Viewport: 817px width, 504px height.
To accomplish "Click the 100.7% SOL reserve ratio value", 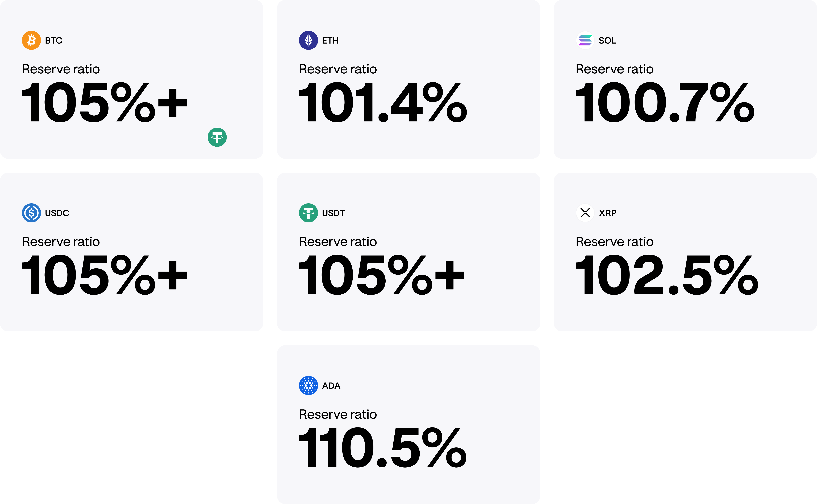I will (x=665, y=102).
